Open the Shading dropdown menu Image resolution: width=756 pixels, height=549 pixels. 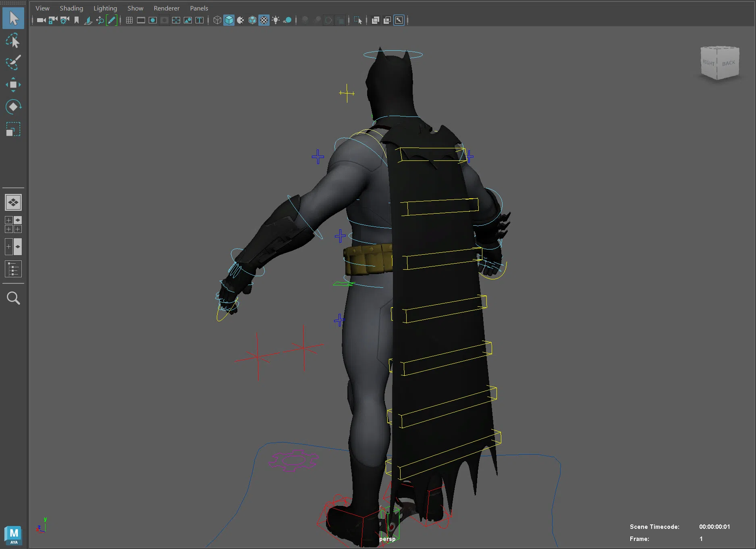[x=71, y=8]
